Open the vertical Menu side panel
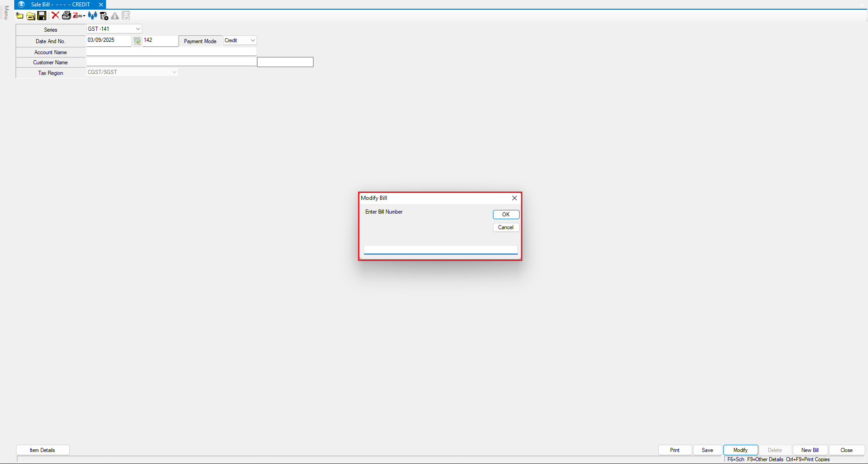 [6, 12]
